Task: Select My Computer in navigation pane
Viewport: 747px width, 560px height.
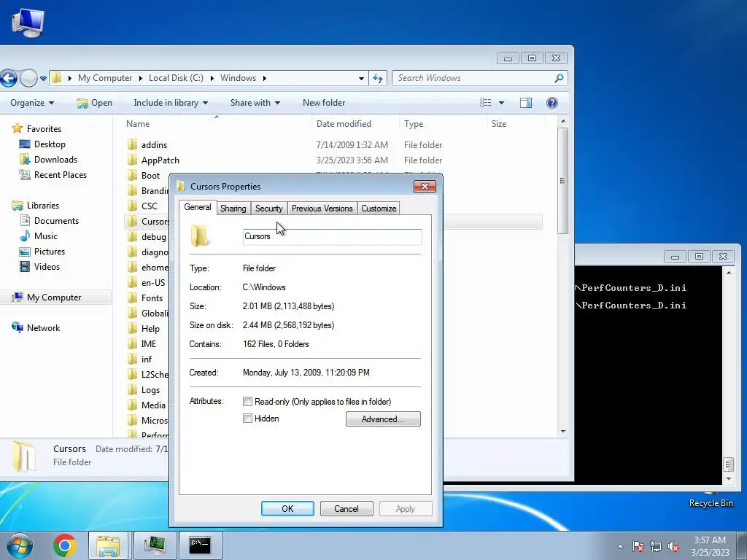Action: (54, 297)
